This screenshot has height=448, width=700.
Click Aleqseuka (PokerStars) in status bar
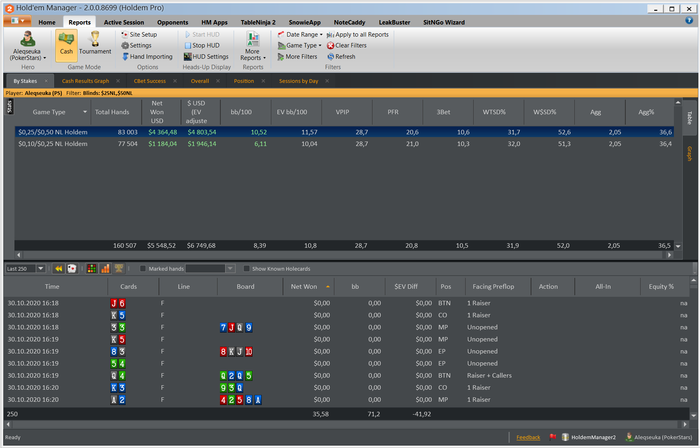(x=660, y=437)
